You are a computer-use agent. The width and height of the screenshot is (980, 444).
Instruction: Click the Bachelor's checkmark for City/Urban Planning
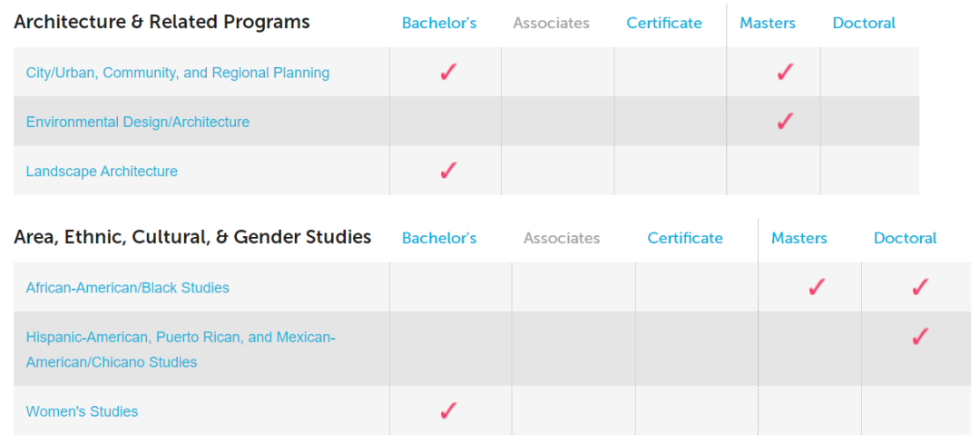pyautogui.click(x=448, y=72)
